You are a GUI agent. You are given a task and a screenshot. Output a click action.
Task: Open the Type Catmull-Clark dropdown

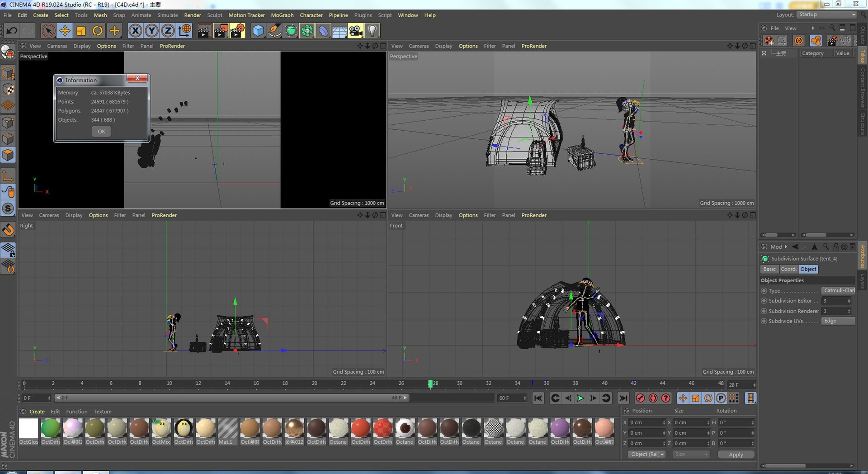coord(838,290)
